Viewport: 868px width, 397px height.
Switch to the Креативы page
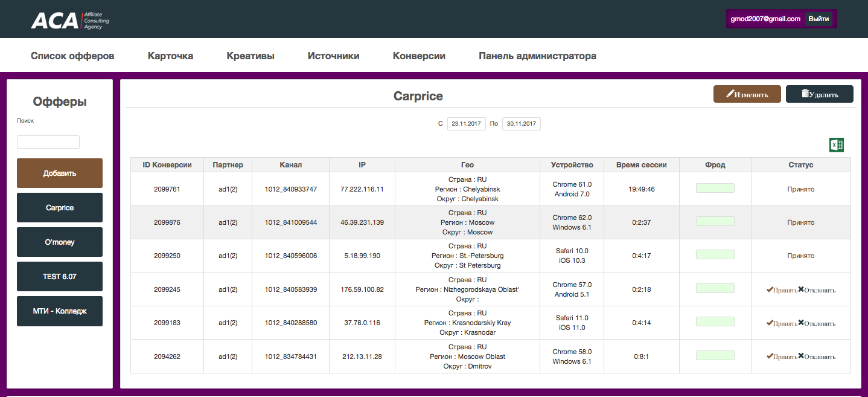pyautogui.click(x=251, y=56)
